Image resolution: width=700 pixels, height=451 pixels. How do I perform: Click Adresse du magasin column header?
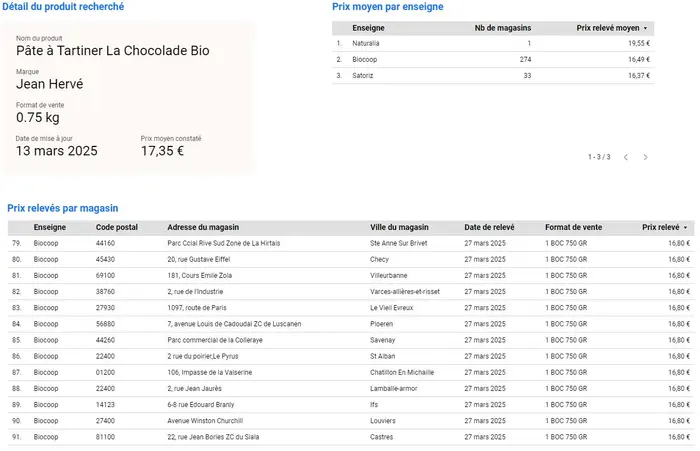[x=203, y=227]
